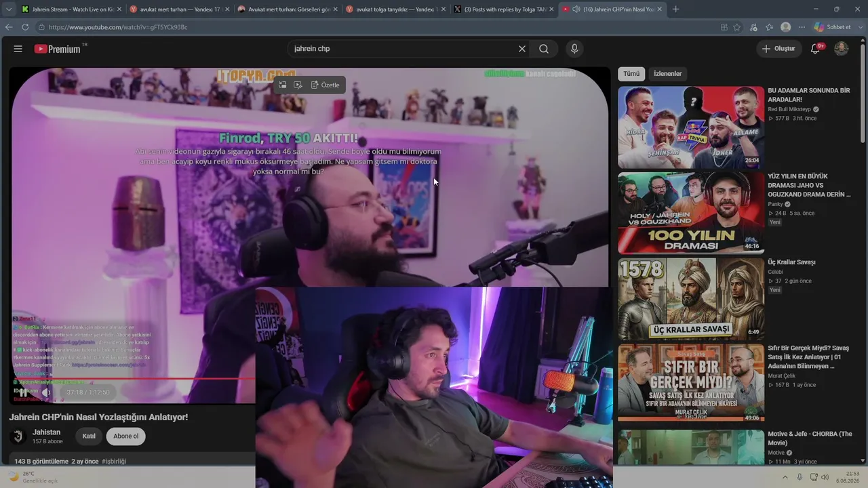Select the İzlenenler filter chip
The height and width of the screenshot is (488, 868).
(668, 73)
